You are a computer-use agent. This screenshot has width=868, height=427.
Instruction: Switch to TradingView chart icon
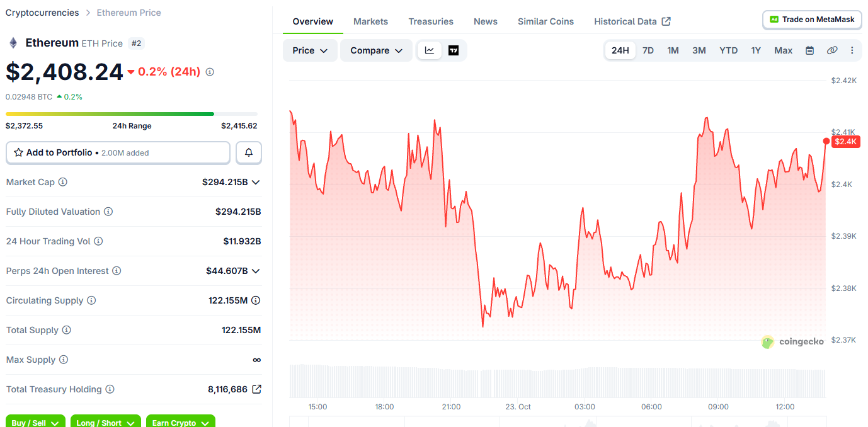(x=454, y=50)
